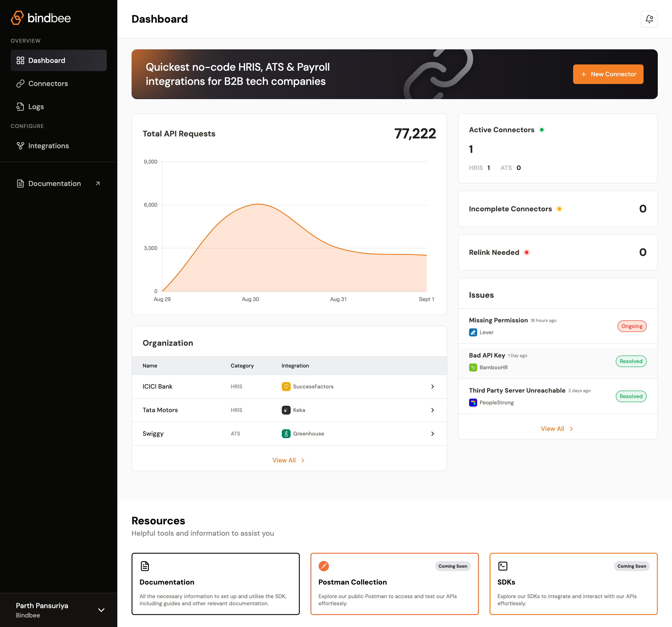Click the notification bell icon top right
The image size is (672, 627).
pyautogui.click(x=650, y=19)
